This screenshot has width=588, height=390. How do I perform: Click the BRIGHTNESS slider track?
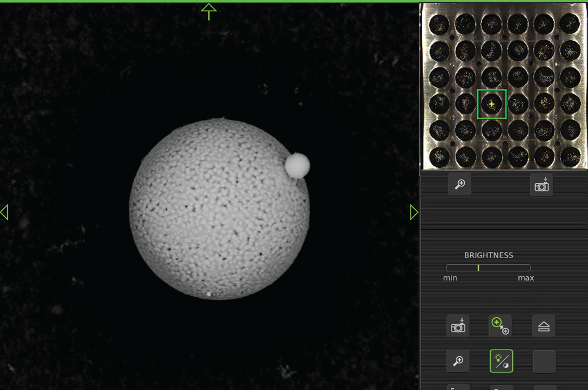488,267
